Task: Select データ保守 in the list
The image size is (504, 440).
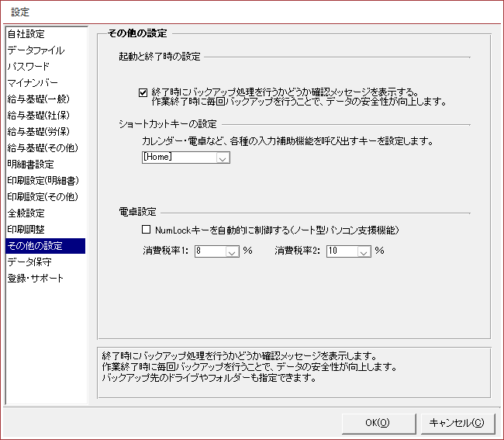Action: tap(31, 262)
